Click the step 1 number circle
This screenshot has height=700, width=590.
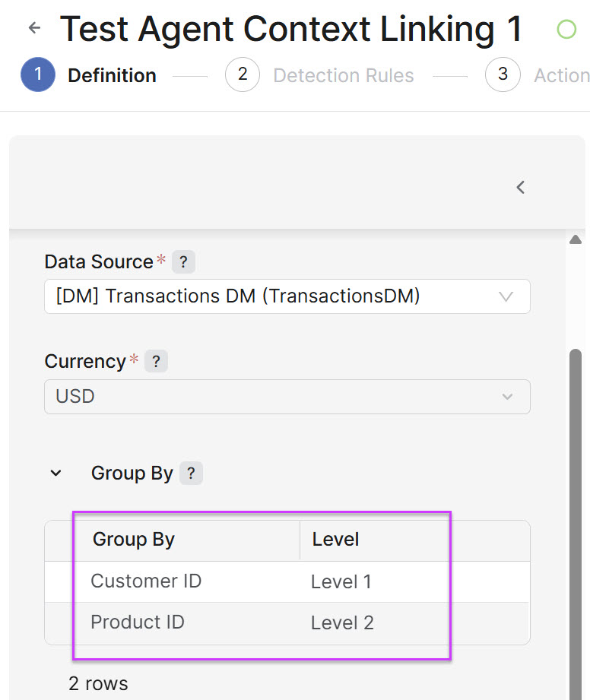pos(38,75)
